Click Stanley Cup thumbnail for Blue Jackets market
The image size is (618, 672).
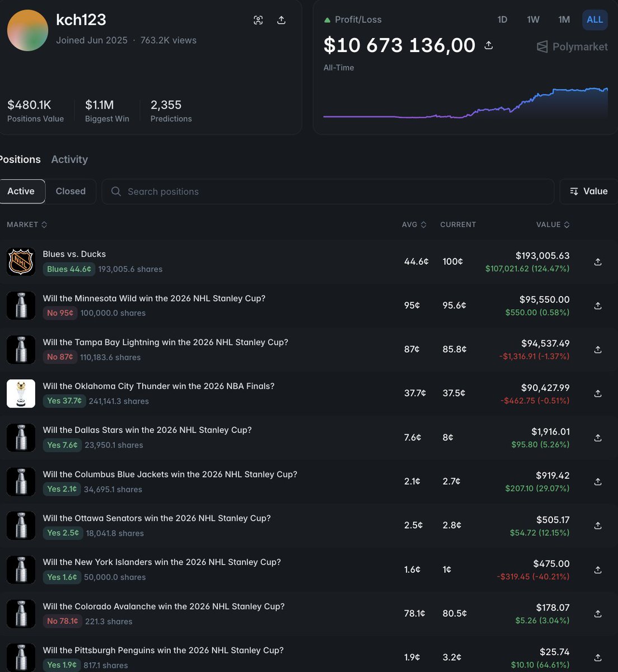(21, 482)
